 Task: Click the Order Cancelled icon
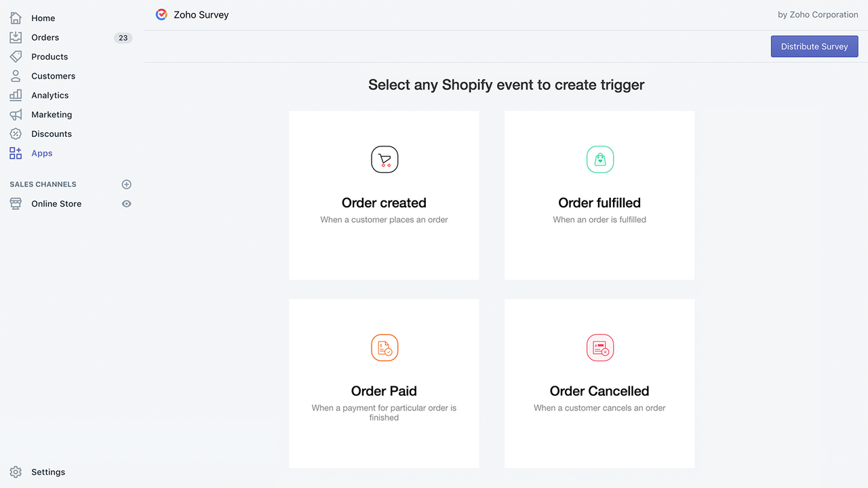pyautogui.click(x=599, y=348)
